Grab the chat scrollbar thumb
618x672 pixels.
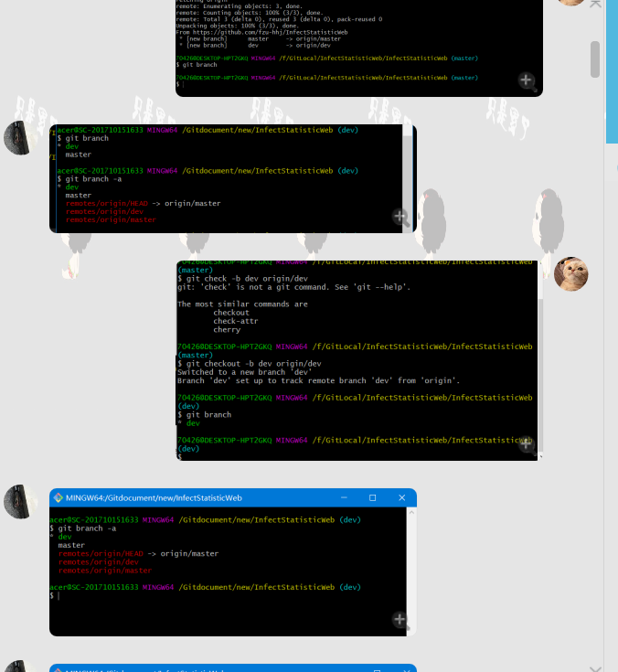pyautogui.click(x=595, y=59)
